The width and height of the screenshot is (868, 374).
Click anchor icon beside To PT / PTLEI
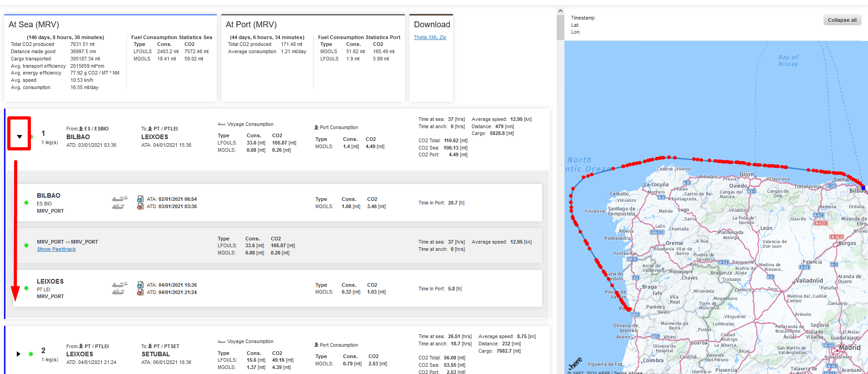click(150, 129)
